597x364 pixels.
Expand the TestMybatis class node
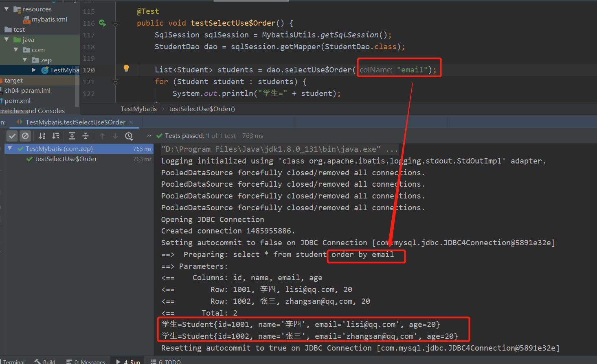34,70
